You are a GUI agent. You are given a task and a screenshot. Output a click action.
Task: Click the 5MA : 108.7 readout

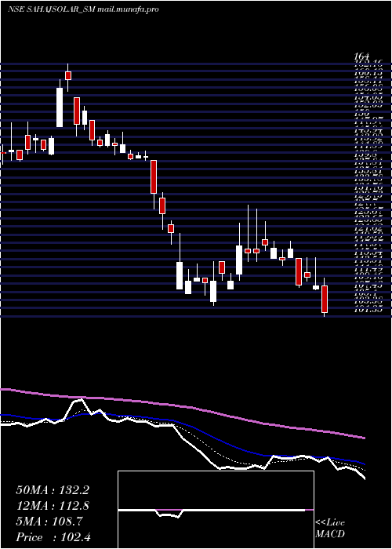click(x=49, y=522)
